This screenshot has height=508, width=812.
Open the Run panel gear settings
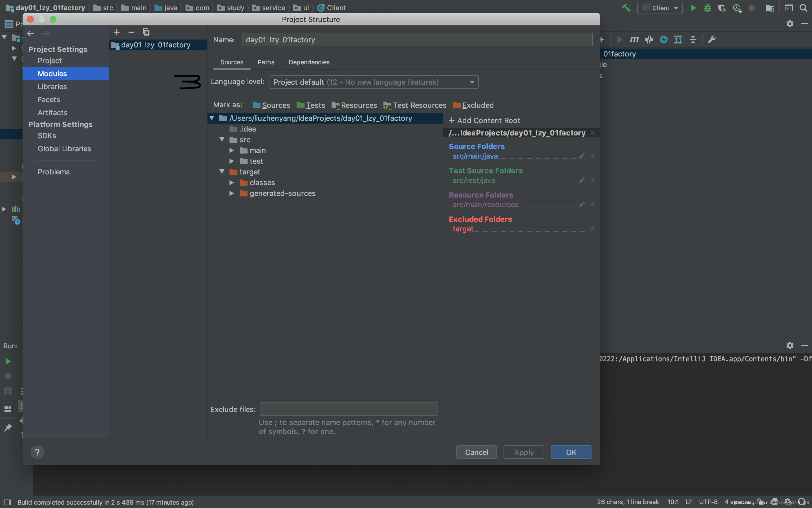[x=790, y=345]
